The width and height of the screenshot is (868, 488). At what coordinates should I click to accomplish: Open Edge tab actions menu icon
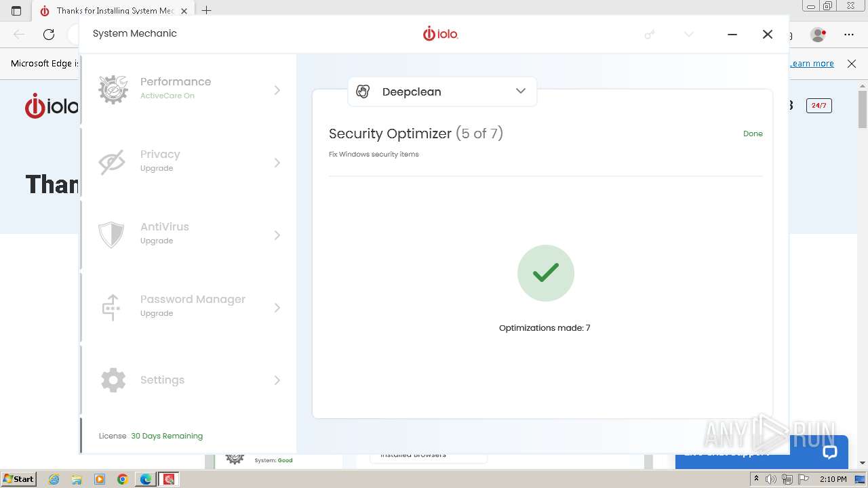point(16,11)
